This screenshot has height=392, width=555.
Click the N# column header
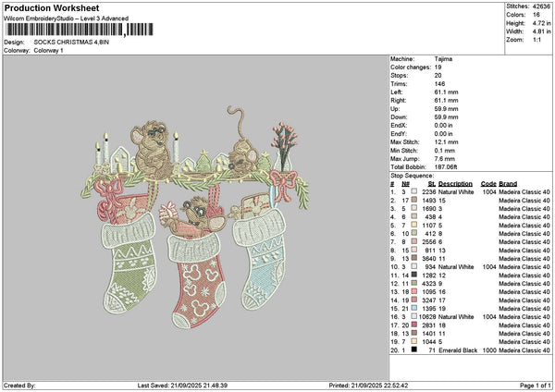[406, 184]
